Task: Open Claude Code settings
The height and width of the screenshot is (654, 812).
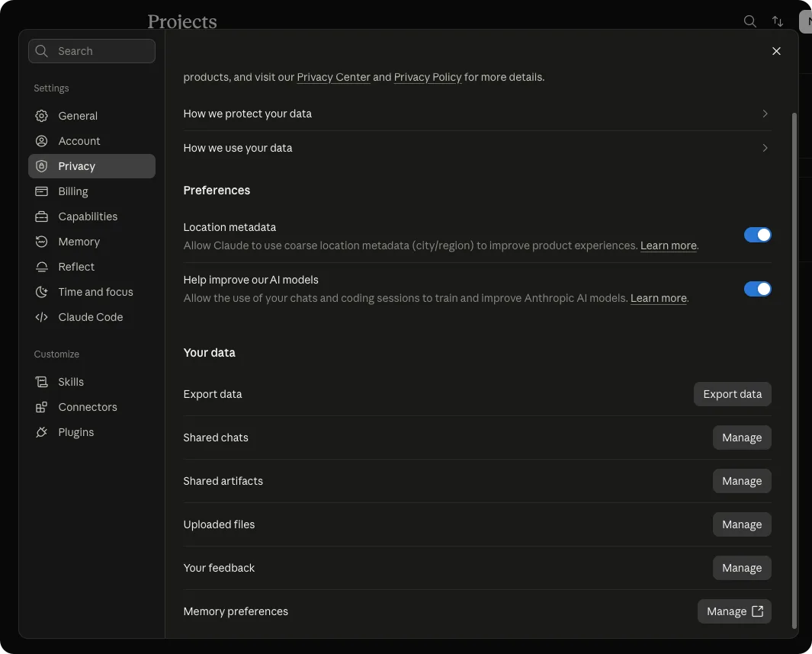Action: [x=91, y=317]
